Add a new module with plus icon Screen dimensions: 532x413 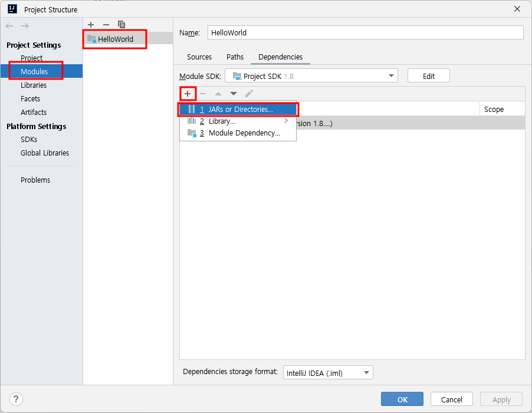coord(91,24)
